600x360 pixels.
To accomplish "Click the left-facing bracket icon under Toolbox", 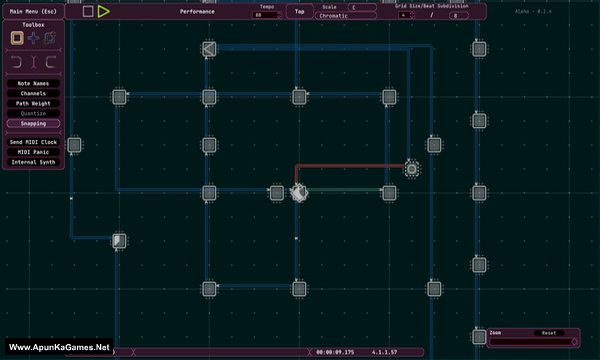I will click(50, 62).
